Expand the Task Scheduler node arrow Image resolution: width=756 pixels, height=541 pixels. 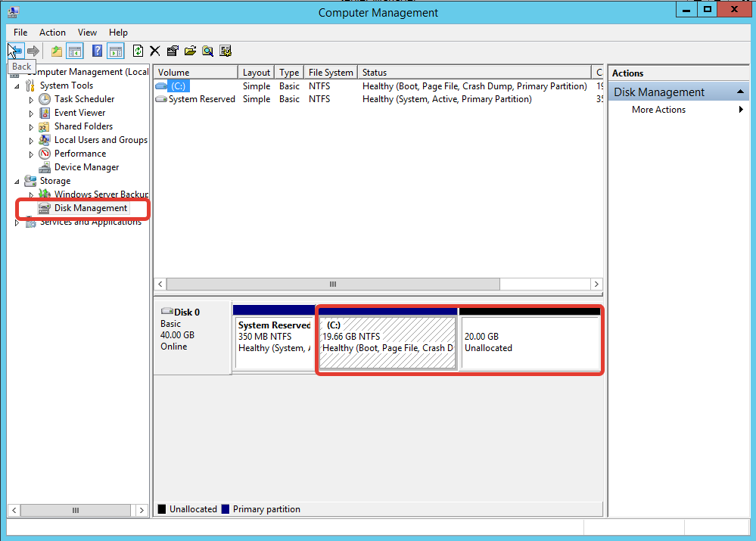[31, 99]
